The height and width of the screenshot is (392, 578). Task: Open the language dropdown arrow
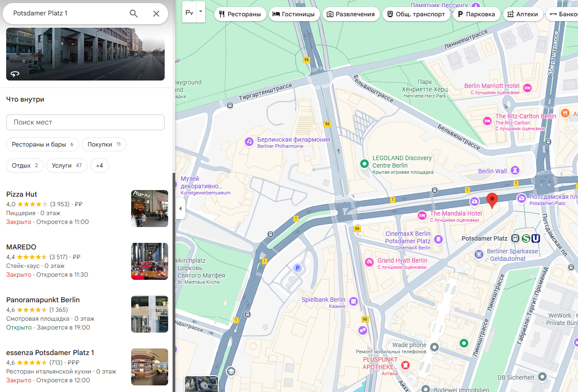(201, 12)
